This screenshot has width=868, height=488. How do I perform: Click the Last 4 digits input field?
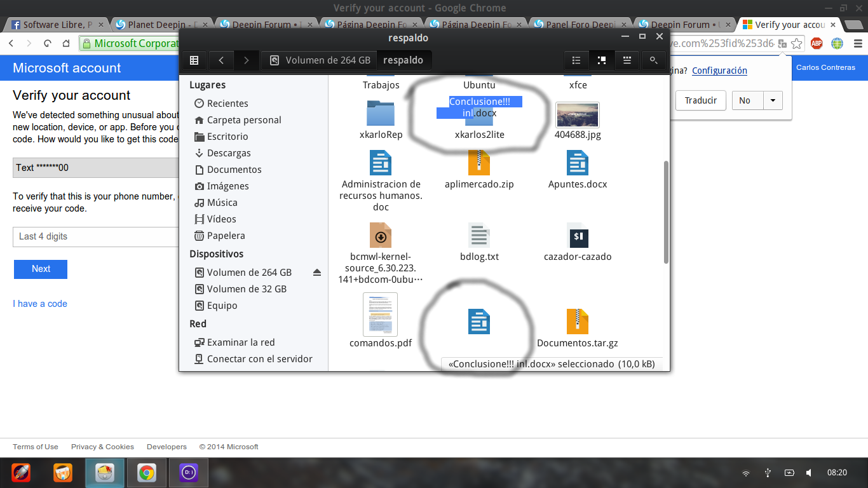(x=95, y=236)
